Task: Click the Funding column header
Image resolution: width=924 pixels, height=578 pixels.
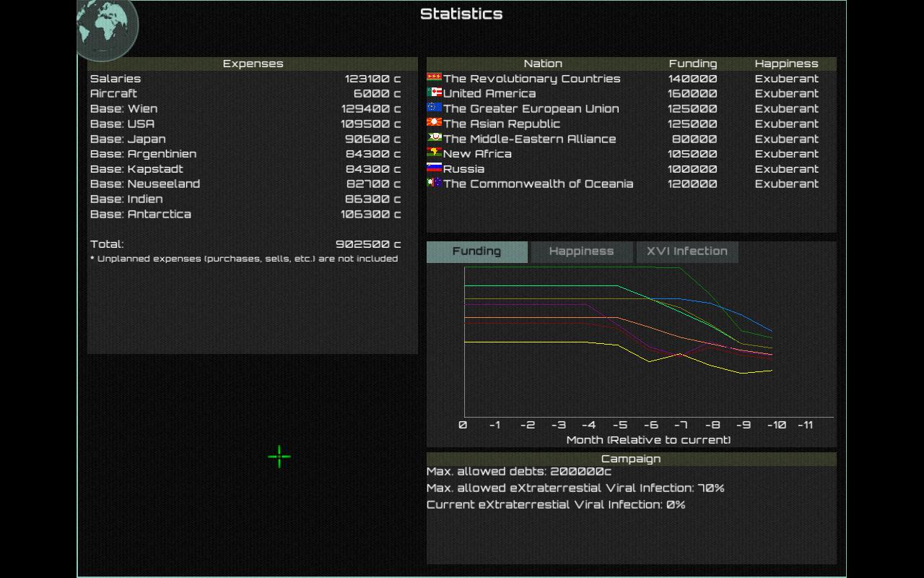Action: pyautogui.click(x=693, y=64)
